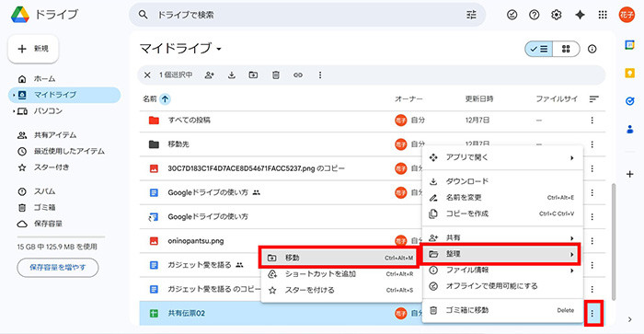644x334 pixels.
Task: Select すべての投稿 folder row
Action: [372, 121]
